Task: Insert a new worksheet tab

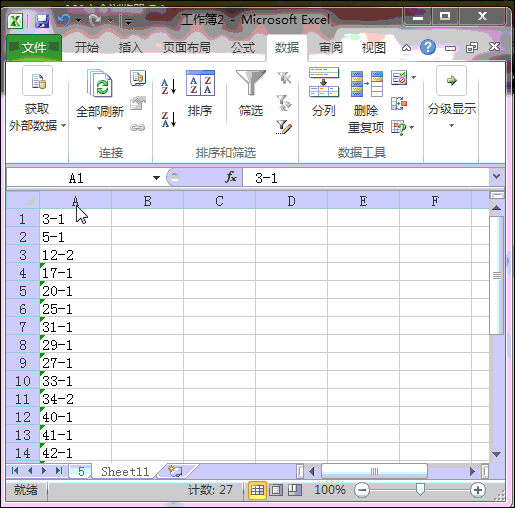Action: 175,471
